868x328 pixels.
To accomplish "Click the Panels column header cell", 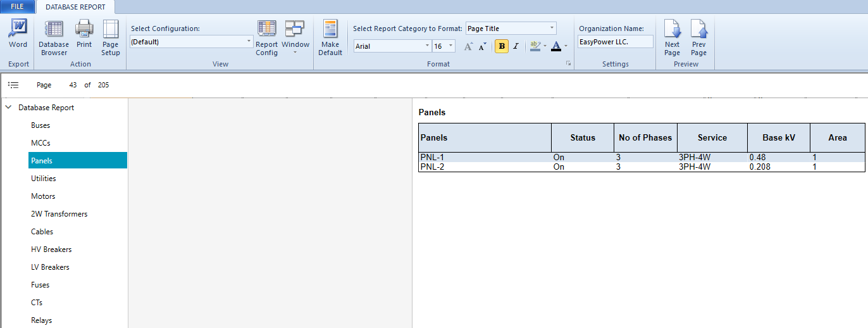I will tap(485, 137).
